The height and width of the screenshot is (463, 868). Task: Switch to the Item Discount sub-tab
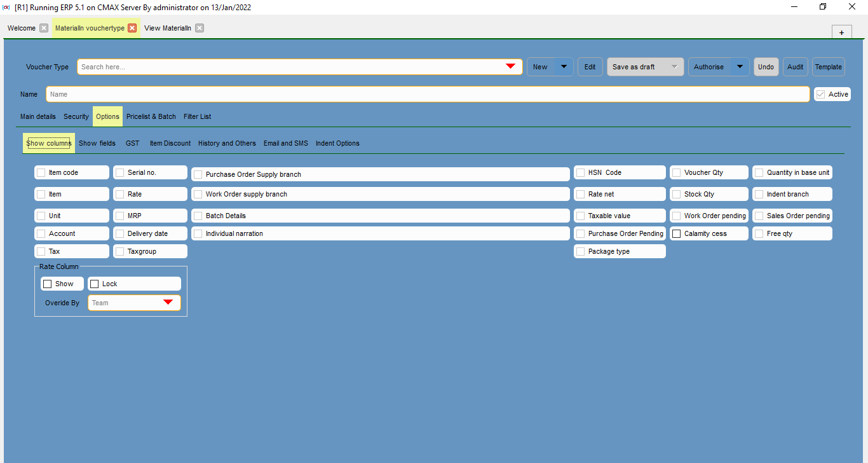click(x=170, y=143)
